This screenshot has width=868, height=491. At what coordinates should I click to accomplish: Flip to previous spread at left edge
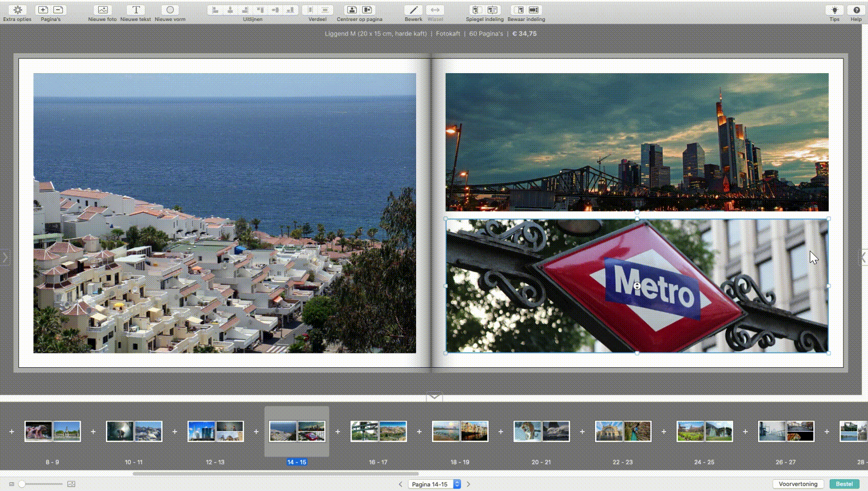coord(5,257)
